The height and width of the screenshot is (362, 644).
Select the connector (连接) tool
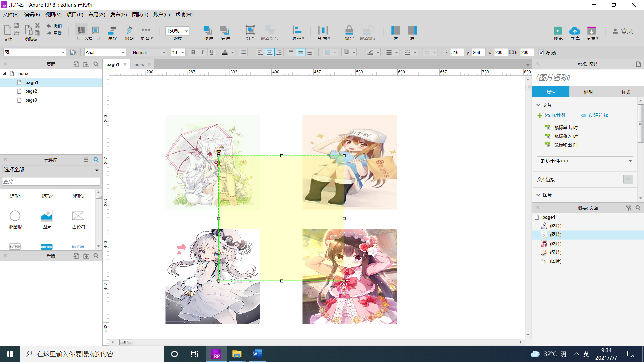(x=112, y=33)
